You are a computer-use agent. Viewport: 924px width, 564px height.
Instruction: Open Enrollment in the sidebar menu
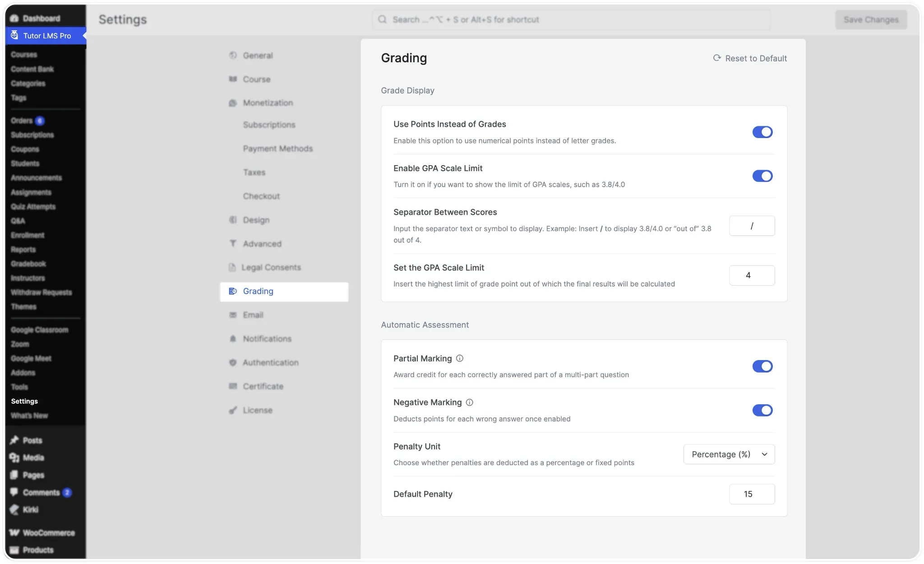click(28, 235)
